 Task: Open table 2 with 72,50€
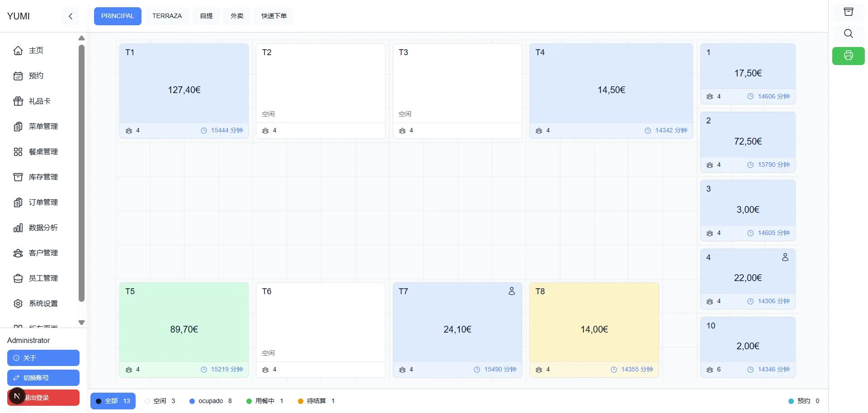click(748, 142)
